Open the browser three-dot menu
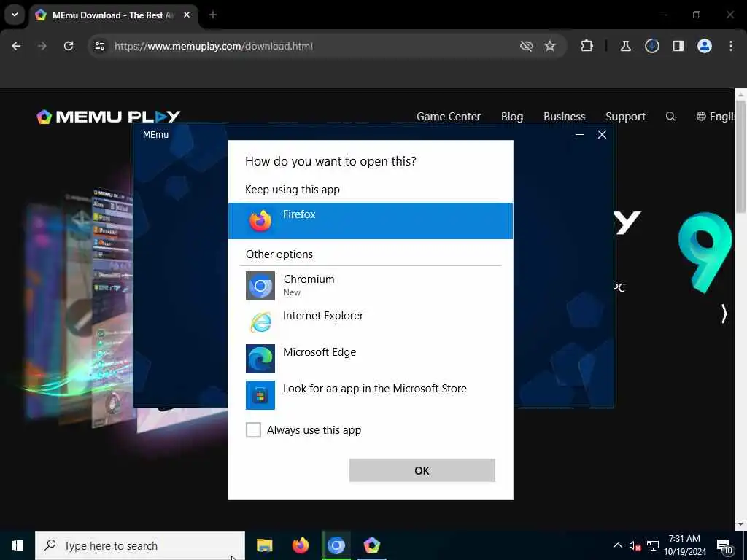 [x=731, y=46]
